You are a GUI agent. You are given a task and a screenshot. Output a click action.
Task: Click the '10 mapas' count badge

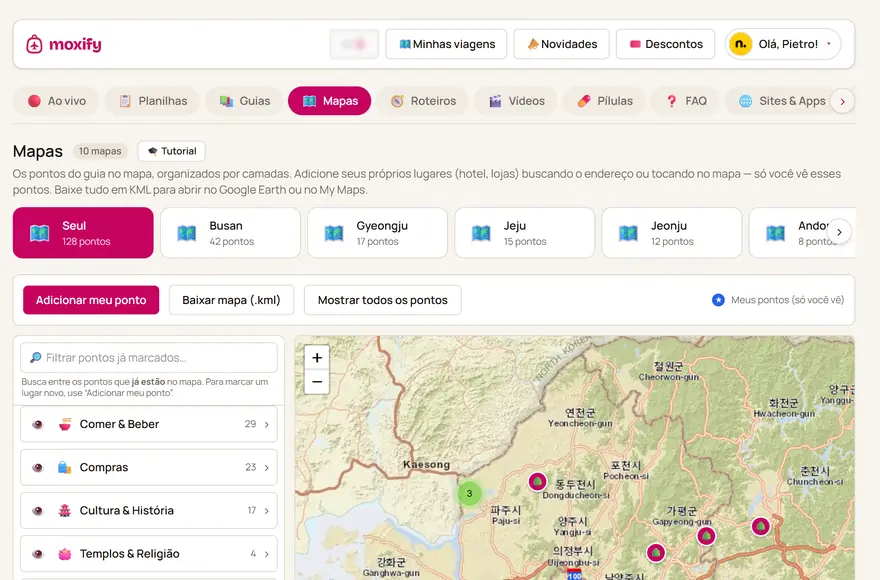tap(100, 151)
